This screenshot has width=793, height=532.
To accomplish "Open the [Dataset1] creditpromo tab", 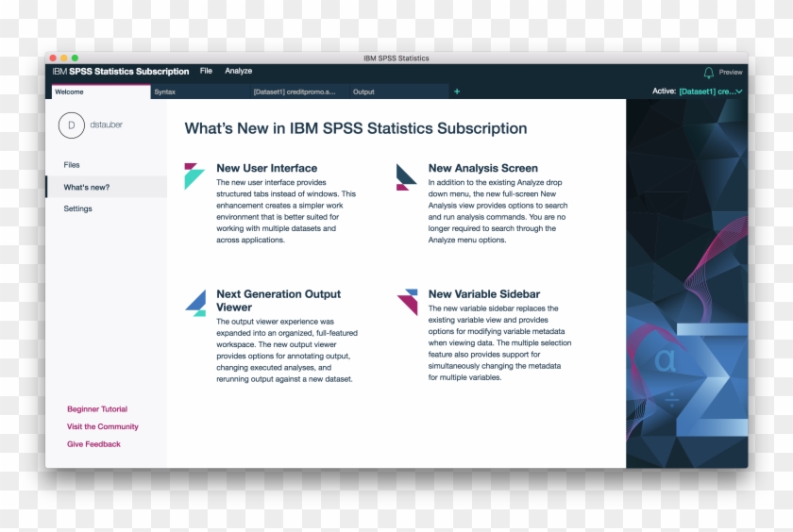I will 299,91.
